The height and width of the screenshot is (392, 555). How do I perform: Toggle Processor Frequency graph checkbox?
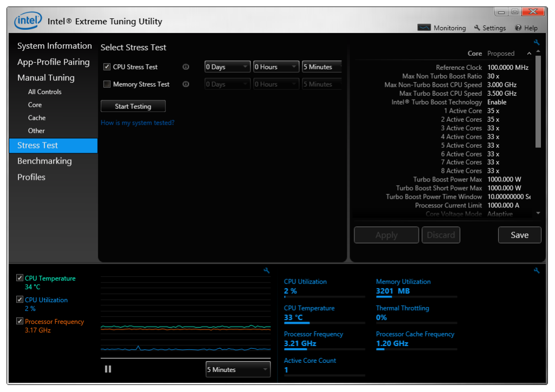tap(20, 322)
